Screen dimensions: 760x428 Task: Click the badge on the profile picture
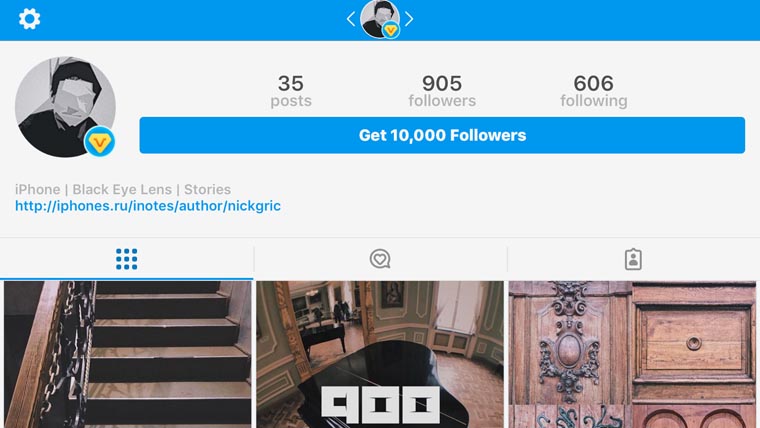(99, 142)
